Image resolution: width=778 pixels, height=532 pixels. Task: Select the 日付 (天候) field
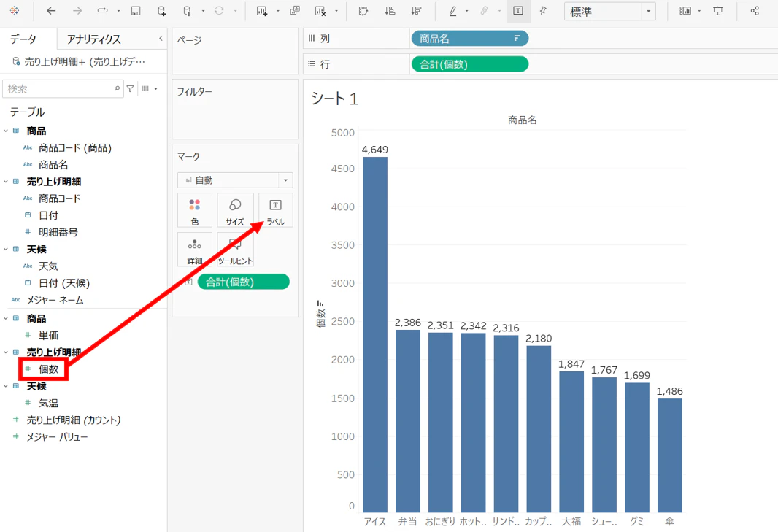(64, 283)
